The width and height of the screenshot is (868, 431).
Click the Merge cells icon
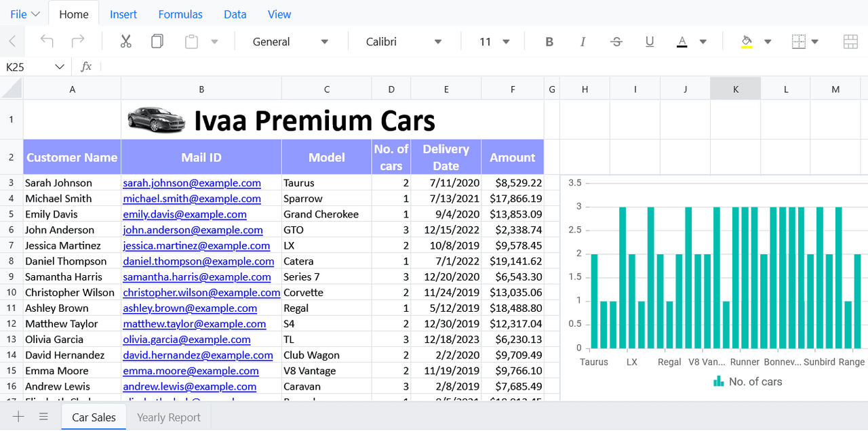pyautogui.click(x=850, y=42)
